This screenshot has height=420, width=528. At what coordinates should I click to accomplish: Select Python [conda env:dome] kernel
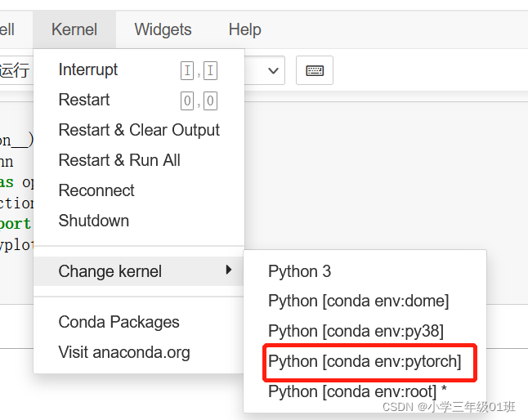click(358, 301)
